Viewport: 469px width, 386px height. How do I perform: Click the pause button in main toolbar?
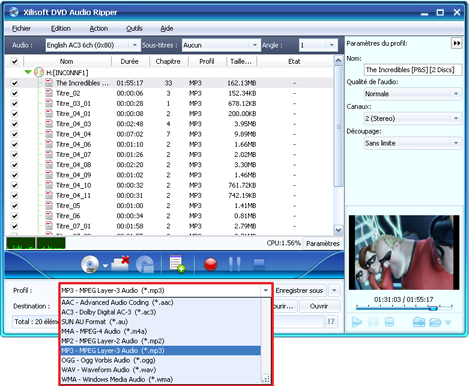[235, 264]
